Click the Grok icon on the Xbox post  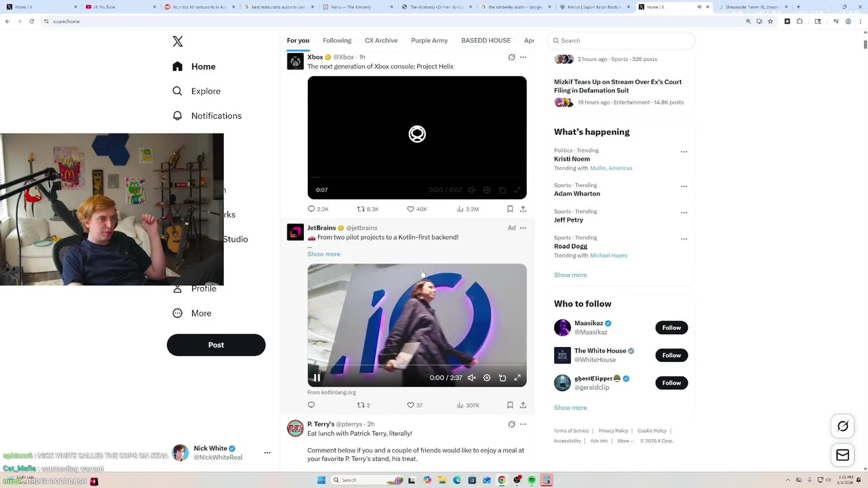(511, 58)
